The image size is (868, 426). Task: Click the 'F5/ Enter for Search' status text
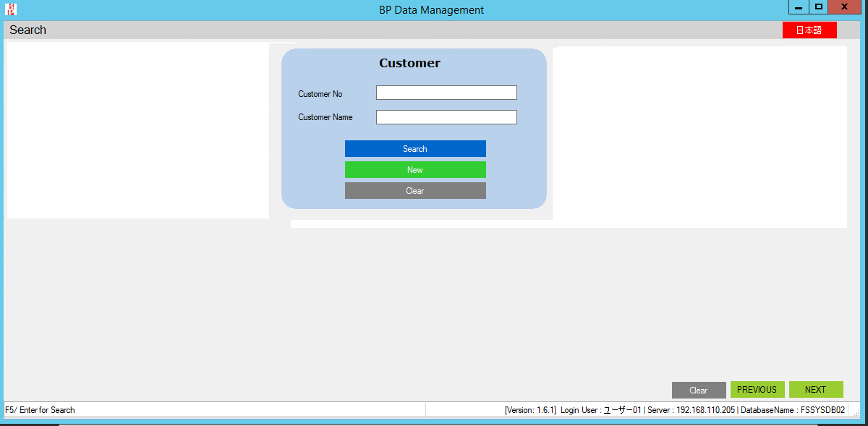click(40, 410)
